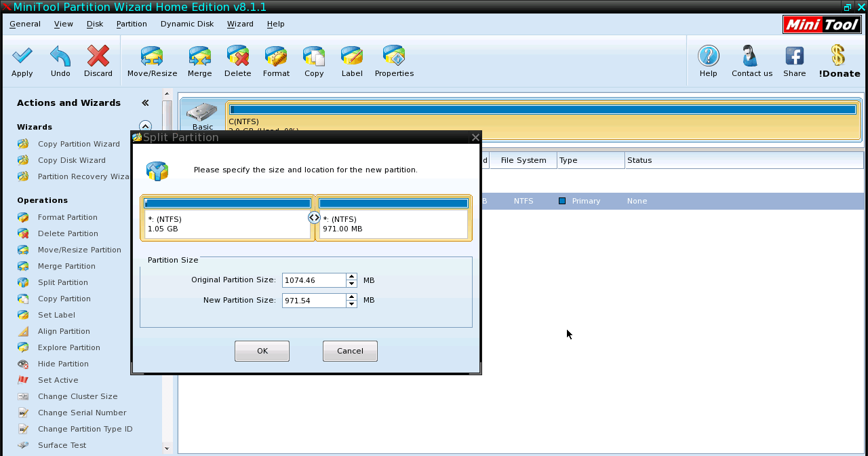Open the Dynamic Disk menu
Viewport: 868px width, 456px height.
[187, 24]
